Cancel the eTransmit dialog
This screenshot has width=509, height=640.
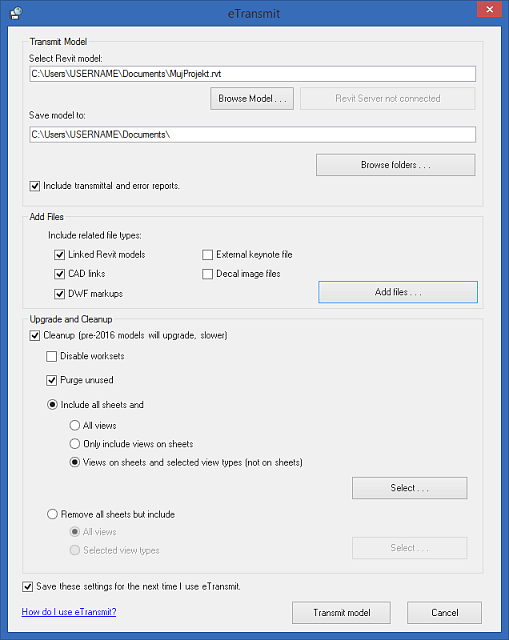445,613
